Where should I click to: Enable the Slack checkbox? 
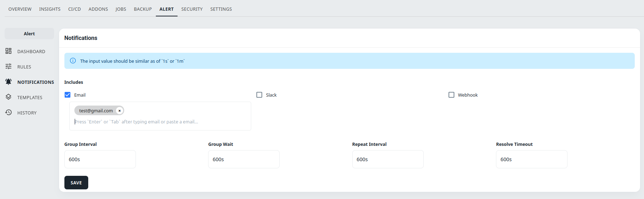point(259,95)
